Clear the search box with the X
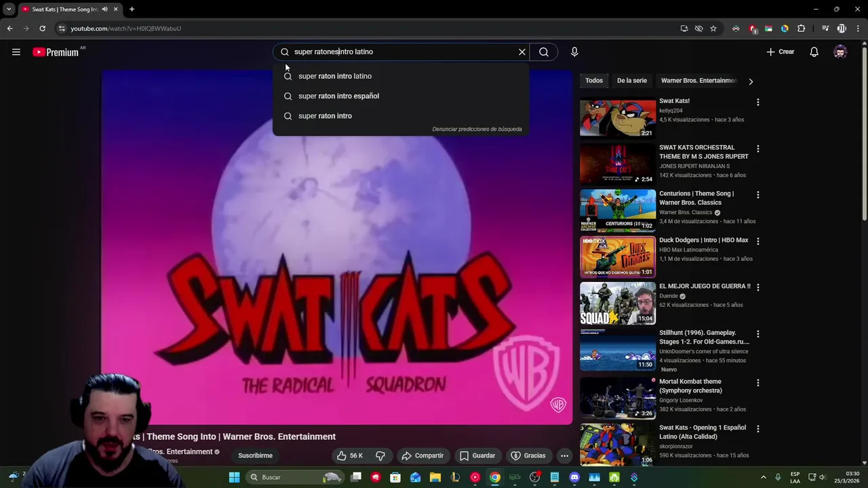Image resolution: width=868 pixels, height=488 pixels. (522, 52)
